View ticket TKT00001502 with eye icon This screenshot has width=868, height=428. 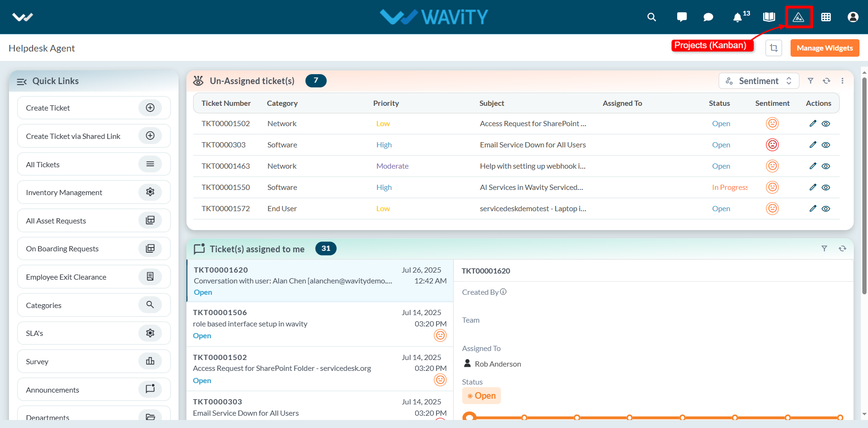[x=826, y=124]
